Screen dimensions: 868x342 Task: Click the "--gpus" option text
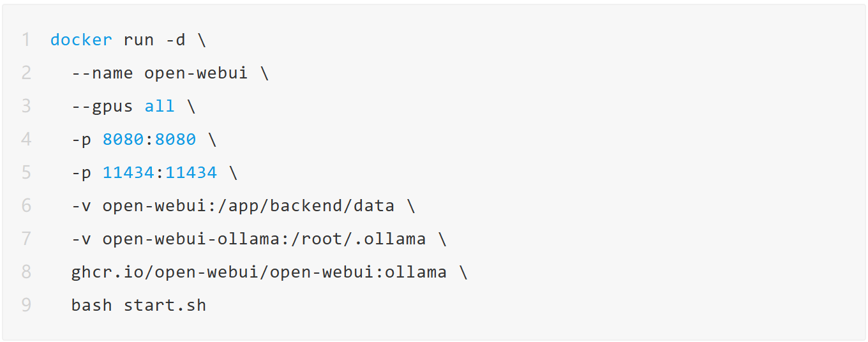click(x=102, y=106)
